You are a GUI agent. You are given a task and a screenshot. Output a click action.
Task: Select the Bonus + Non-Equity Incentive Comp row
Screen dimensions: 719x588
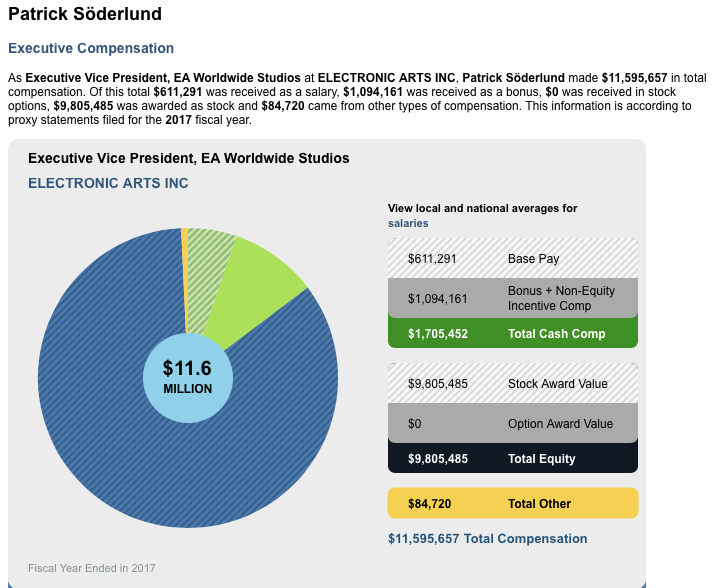click(x=512, y=298)
